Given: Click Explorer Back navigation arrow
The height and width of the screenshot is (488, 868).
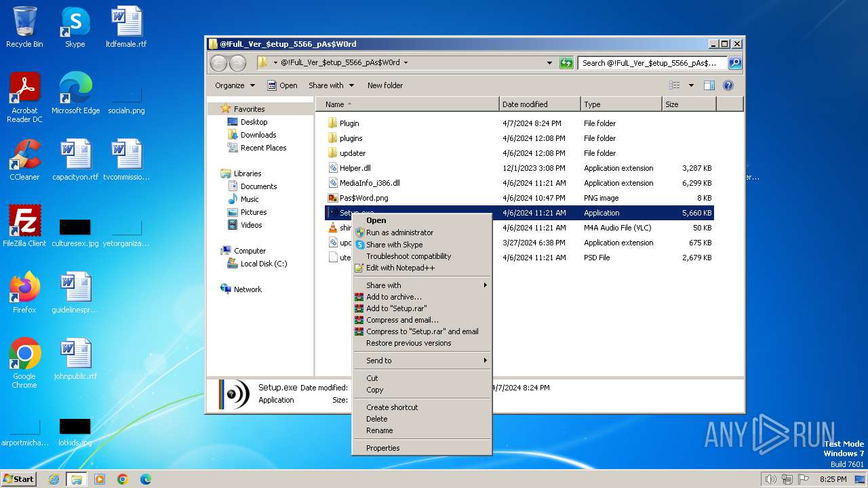Looking at the screenshot, I should point(218,63).
